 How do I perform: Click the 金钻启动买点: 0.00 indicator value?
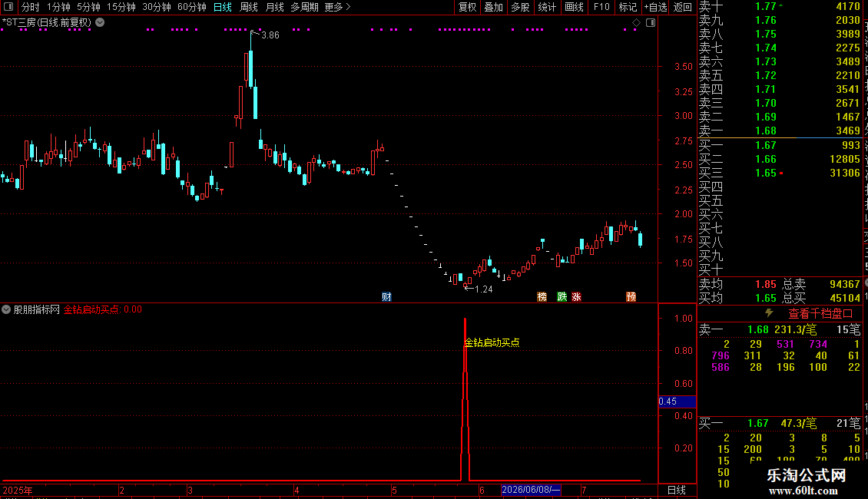coord(103,310)
